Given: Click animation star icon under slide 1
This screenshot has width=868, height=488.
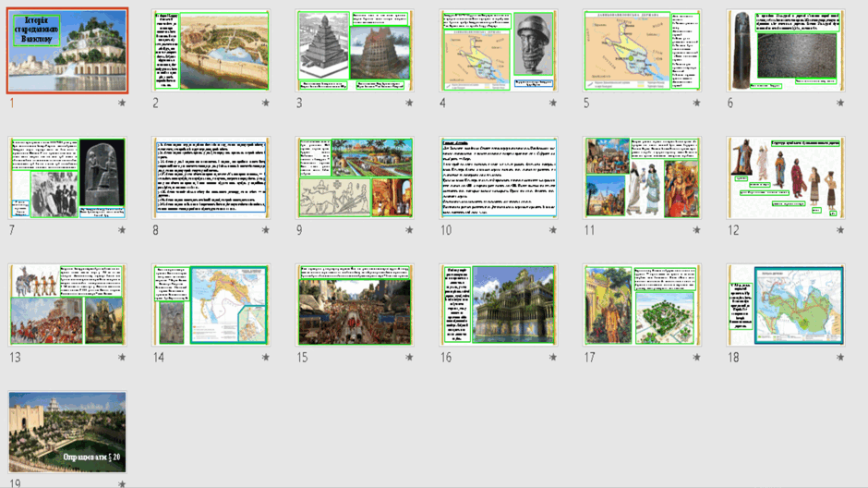Looking at the screenshot, I should click(122, 103).
